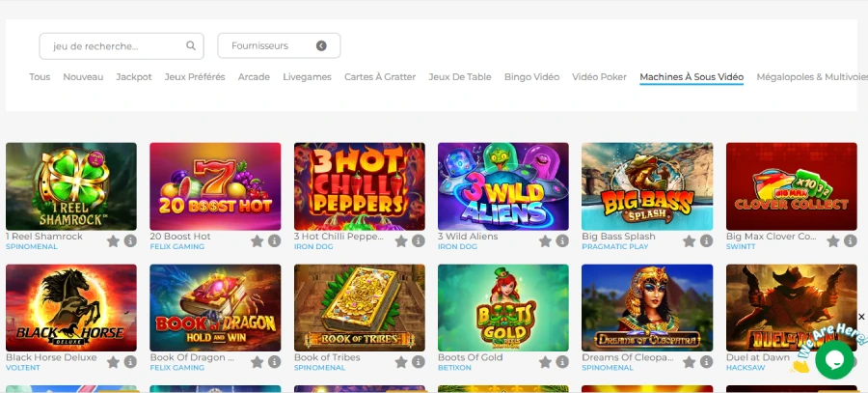The image size is (868, 393).
Task: Open the 20 Boost Hot game image
Action: coord(215,186)
